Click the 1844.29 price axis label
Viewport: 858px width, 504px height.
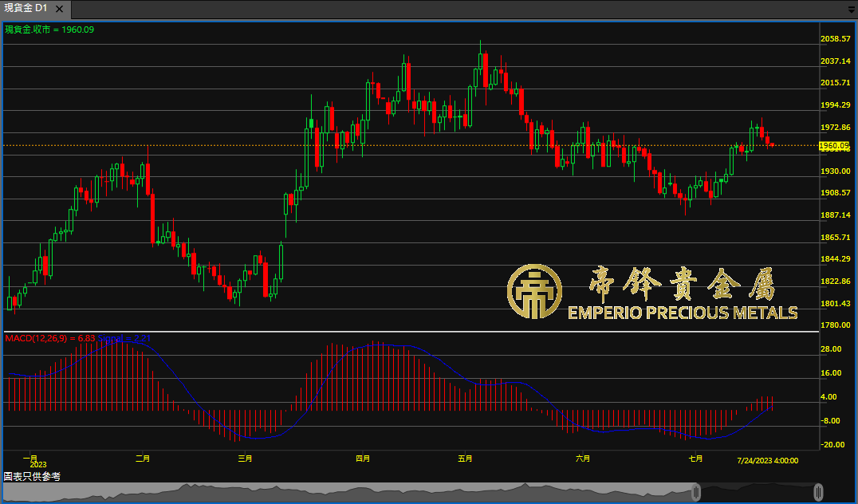836,259
